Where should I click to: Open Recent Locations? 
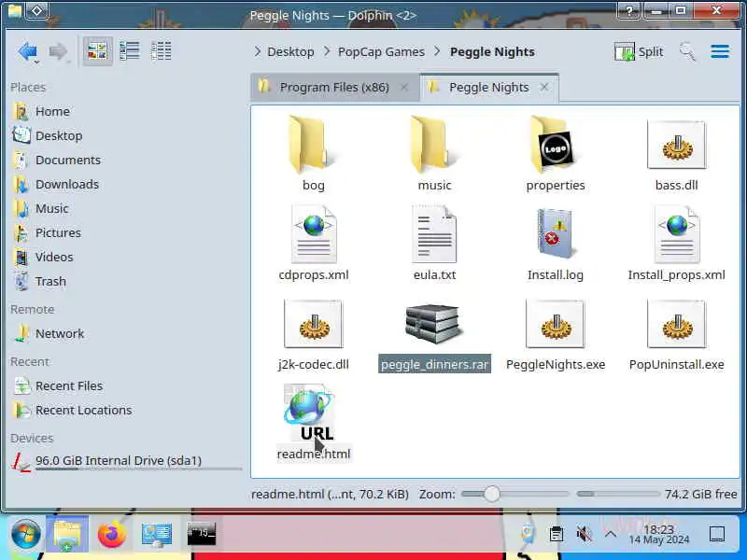(x=83, y=411)
